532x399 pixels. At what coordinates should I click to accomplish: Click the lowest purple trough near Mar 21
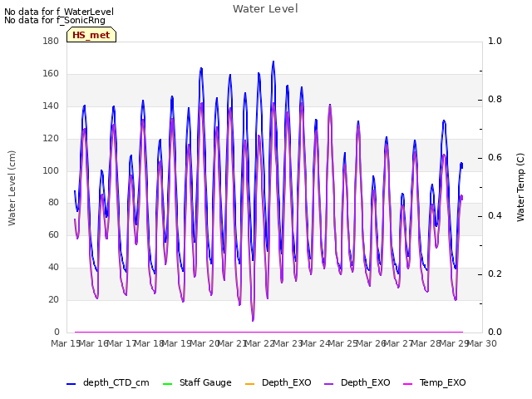[253, 320]
